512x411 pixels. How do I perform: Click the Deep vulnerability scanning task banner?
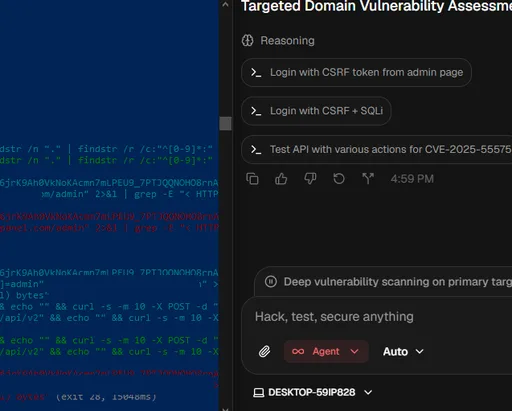[383, 282]
